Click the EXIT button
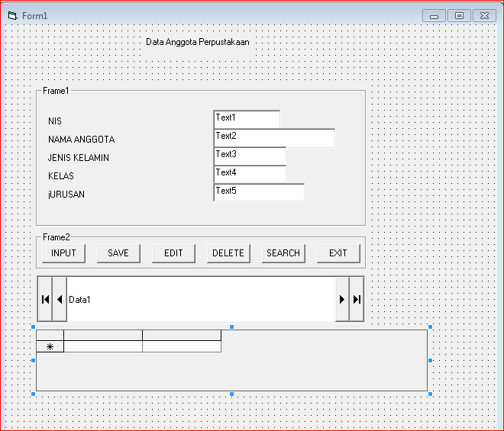Image resolution: width=504 pixels, height=431 pixels. (x=338, y=253)
